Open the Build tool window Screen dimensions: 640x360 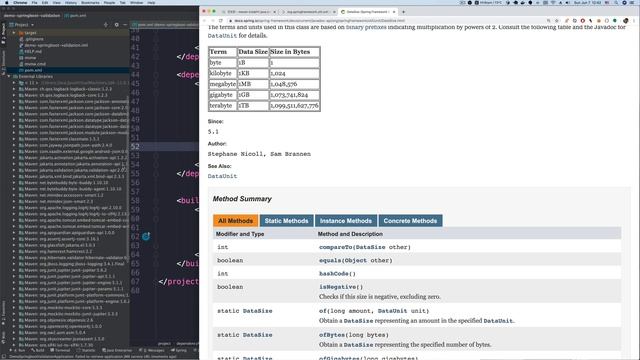[38, 350]
